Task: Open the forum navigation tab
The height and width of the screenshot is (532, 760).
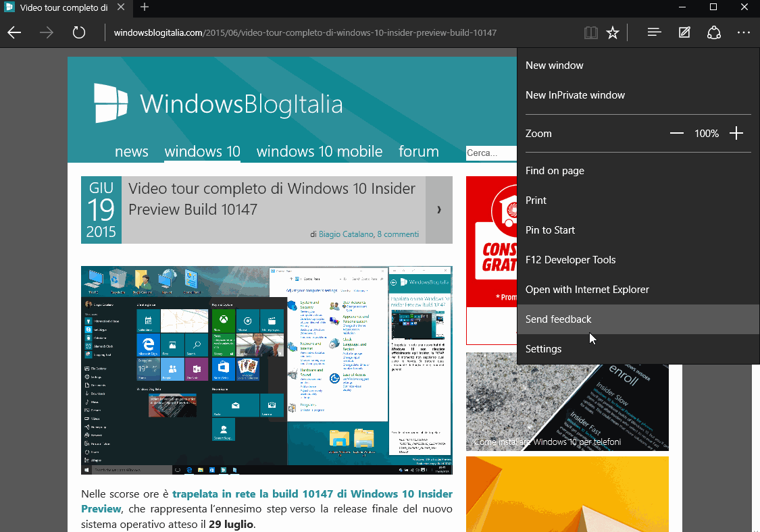Action: [x=419, y=151]
